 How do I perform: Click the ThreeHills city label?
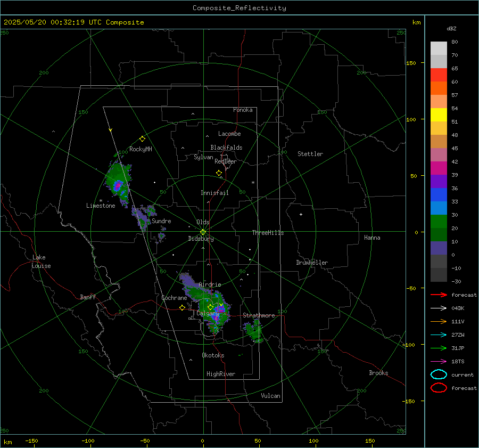(268, 233)
